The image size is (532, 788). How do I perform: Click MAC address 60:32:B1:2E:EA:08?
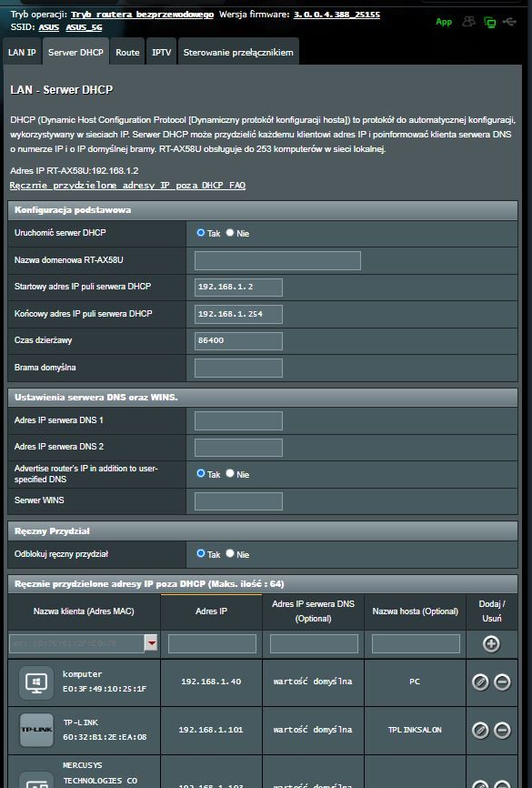click(x=105, y=737)
